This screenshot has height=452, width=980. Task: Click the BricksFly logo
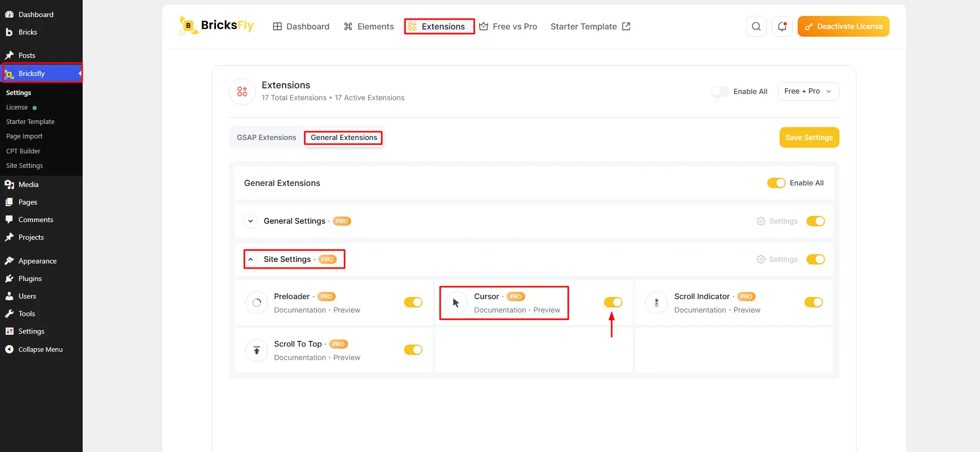[x=216, y=25]
